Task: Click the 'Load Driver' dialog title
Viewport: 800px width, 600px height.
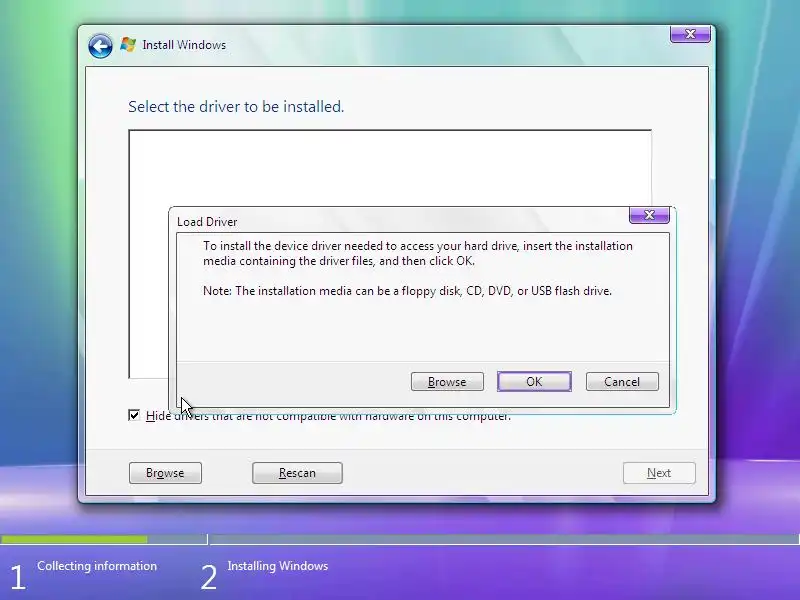Action: pyautogui.click(x=207, y=222)
